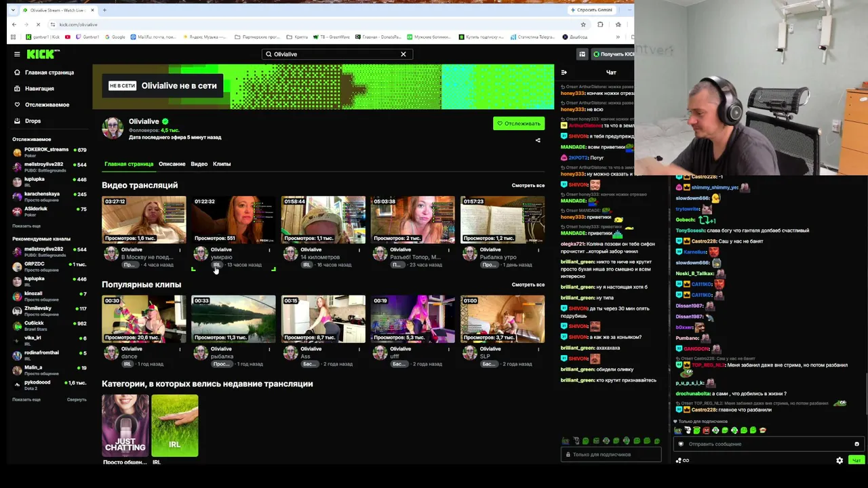Open recommended channel rodinafromthai
The image size is (868, 488).
[x=50, y=355]
